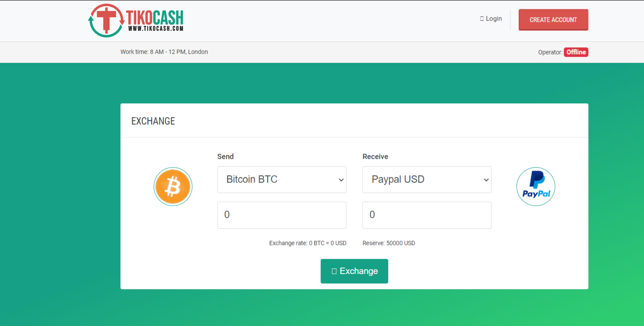This screenshot has width=644, height=326.
Task: Click the "Send" field label
Action: pyautogui.click(x=226, y=157)
